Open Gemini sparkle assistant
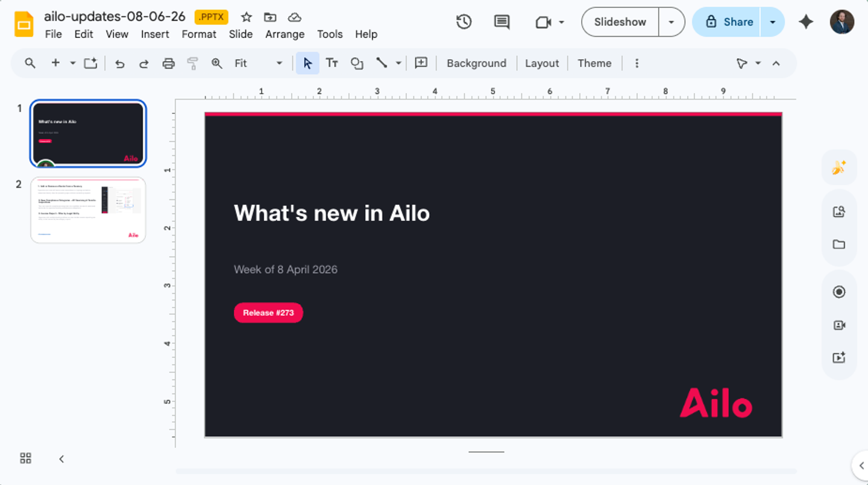868x485 pixels. pyautogui.click(x=806, y=22)
